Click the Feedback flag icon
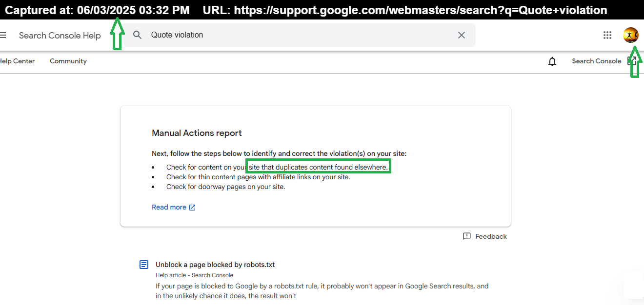 (x=467, y=236)
